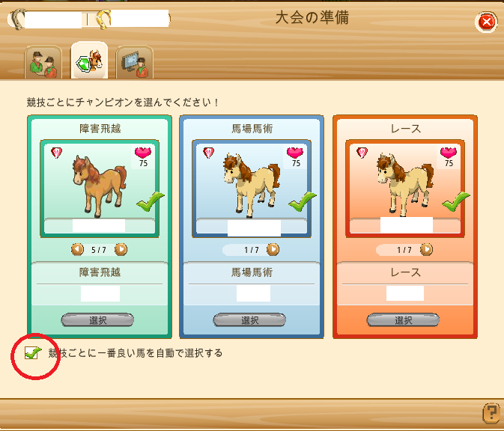This screenshot has height=431, width=504.
Task: Click the pink heart icon in レース card
Action: [x=449, y=153]
